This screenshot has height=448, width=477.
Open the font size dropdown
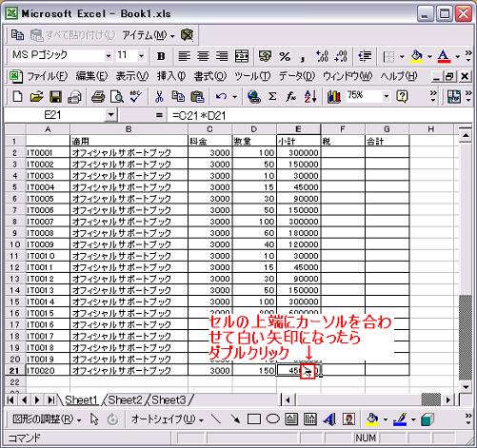pyautogui.click(x=141, y=56)
